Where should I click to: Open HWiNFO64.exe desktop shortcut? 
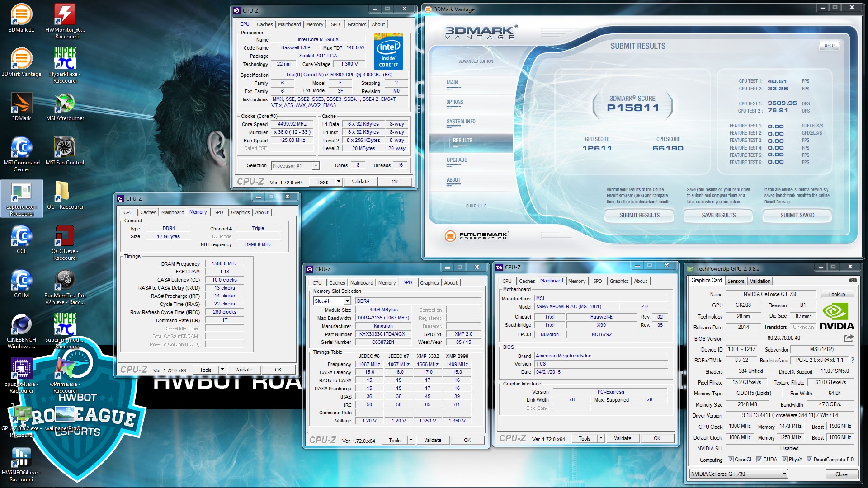21,464
